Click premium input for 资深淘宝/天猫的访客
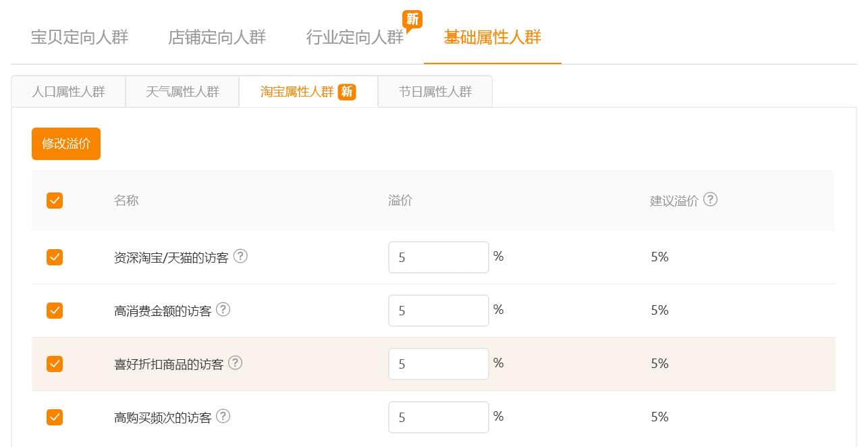The width and height of the screenshot is (868, 447). point(438,257)
